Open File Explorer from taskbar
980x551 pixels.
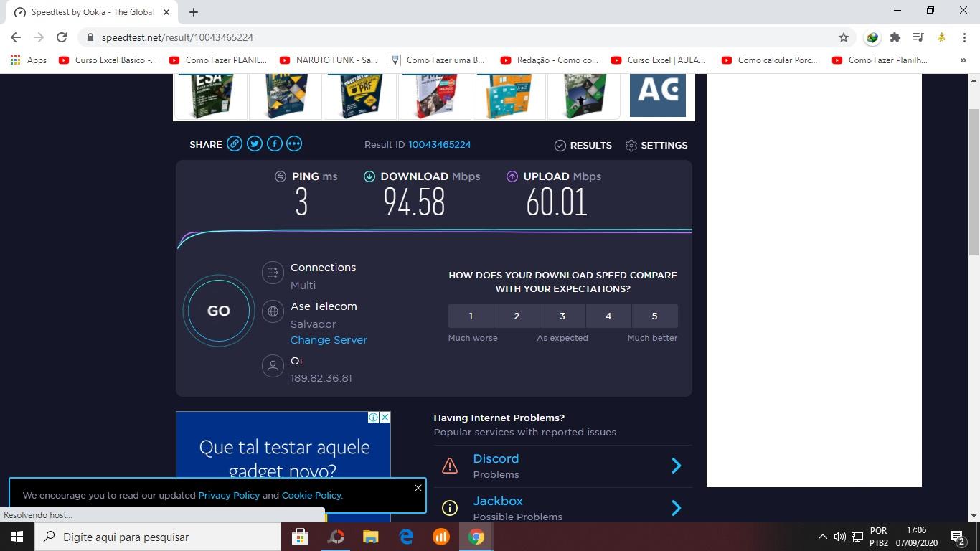370,537
